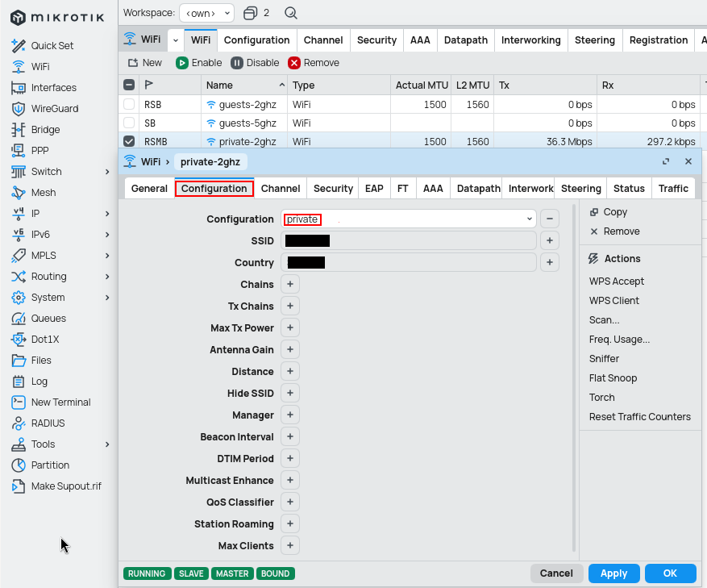
Task: Add a Hide SSID setting
Action: coord(290,393)
